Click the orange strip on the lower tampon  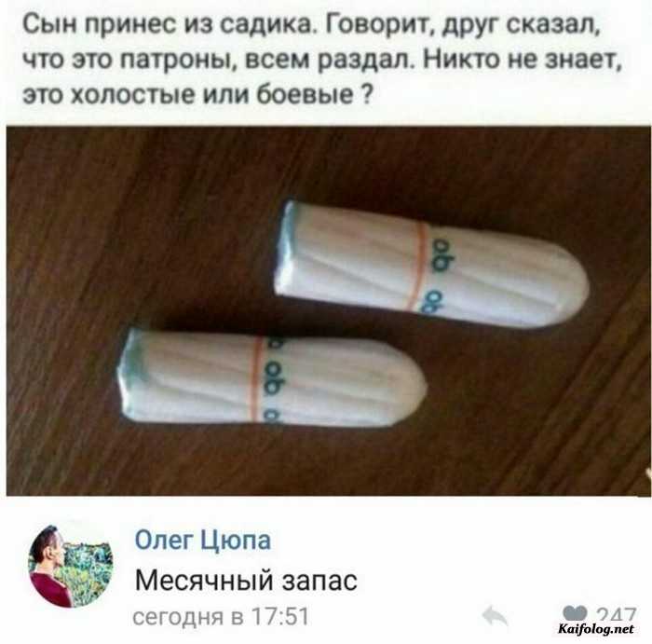pos(258,378)
